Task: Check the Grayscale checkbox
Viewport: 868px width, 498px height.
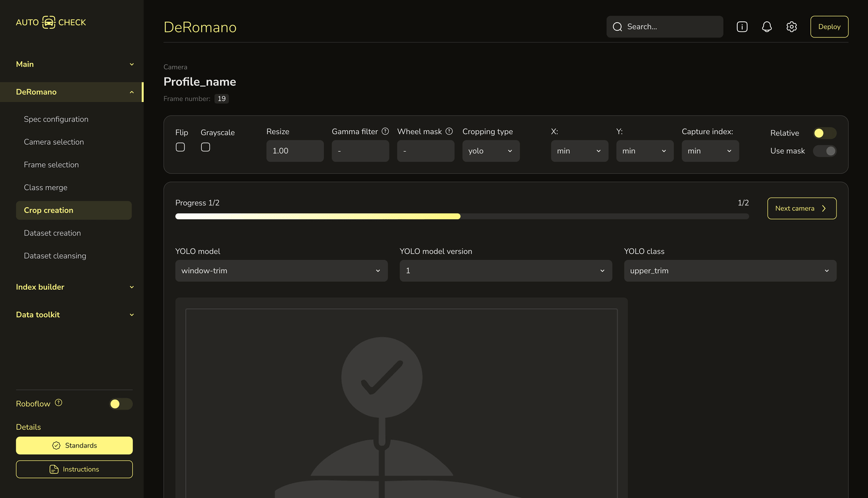Action: click(x=206, y=147)
